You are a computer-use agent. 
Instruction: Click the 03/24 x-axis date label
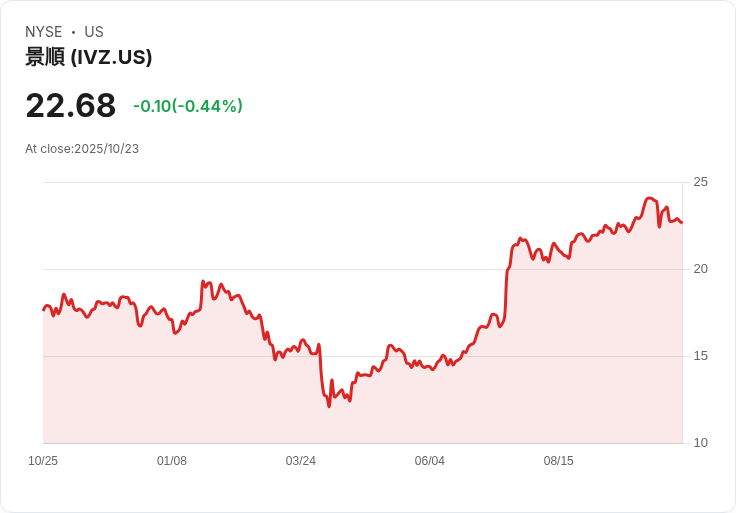coord(300,461)
